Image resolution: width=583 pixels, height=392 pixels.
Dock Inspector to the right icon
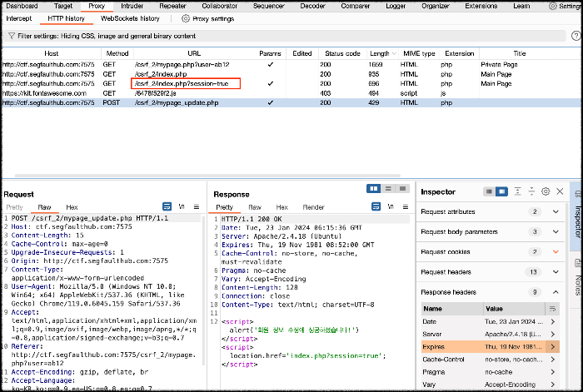point(501,191)
